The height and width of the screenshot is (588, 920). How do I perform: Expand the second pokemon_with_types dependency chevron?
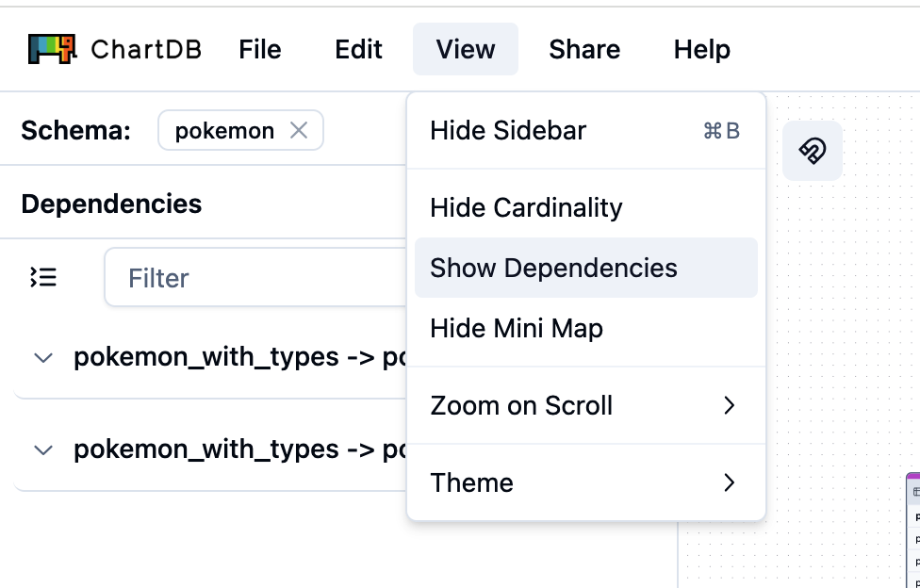pos(42,450)
